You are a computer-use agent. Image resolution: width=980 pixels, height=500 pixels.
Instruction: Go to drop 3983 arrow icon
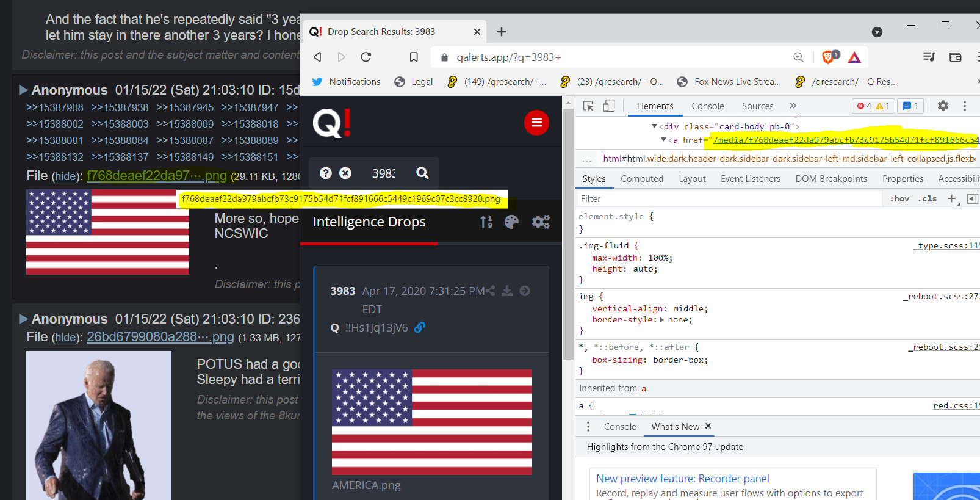pyautogui.click(x=525, y=291)
